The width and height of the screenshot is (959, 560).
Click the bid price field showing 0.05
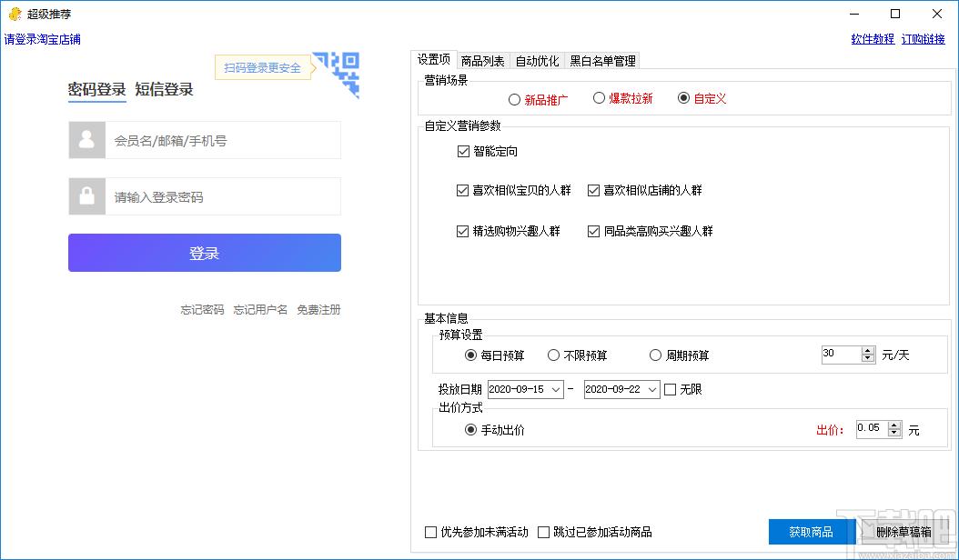[x=873, y=429]
